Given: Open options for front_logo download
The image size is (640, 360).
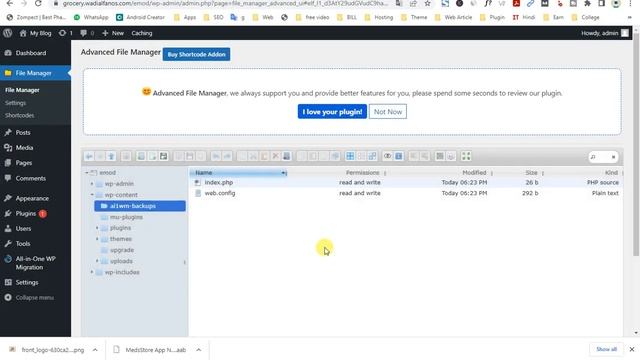Looking at the screenshot, I should [95, 350].
